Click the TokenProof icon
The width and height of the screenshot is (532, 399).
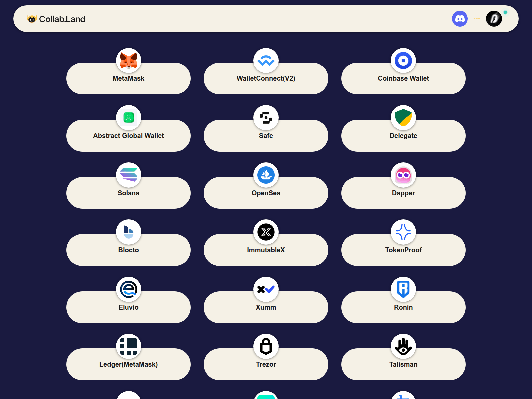403,232
